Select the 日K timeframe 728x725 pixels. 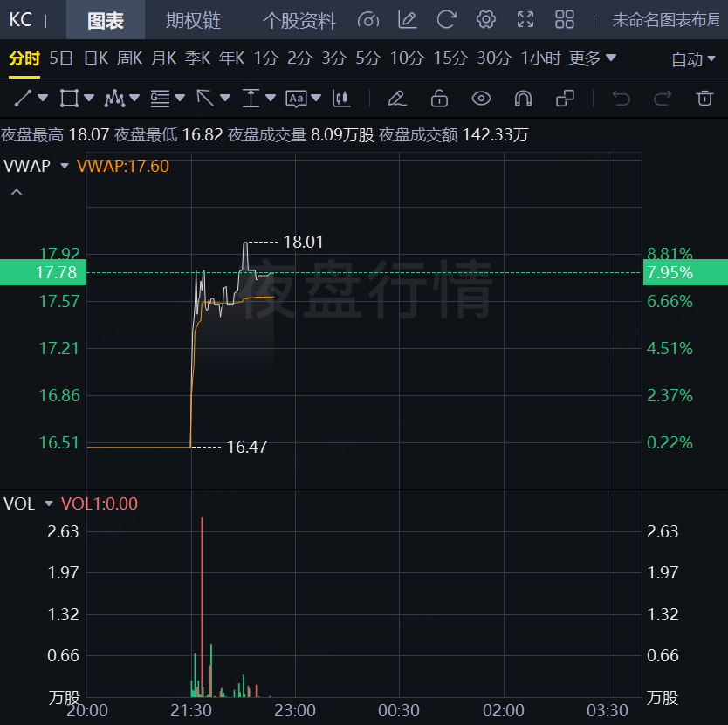(96, 58)
